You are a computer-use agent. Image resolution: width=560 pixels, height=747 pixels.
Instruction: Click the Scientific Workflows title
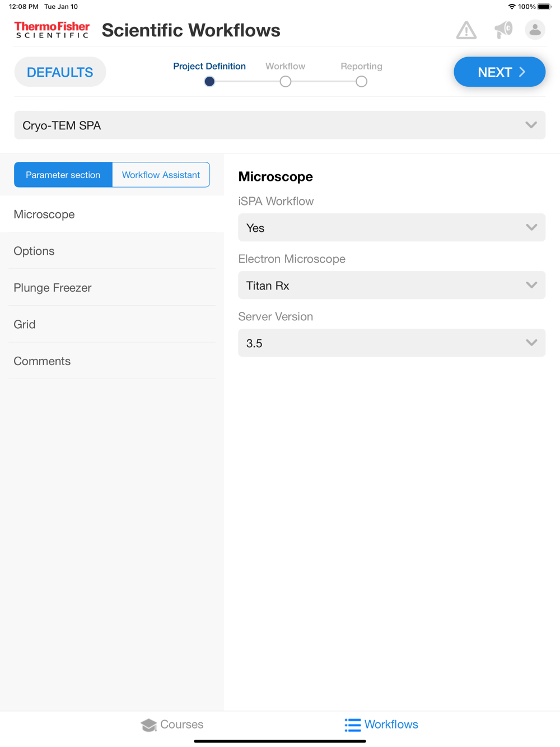[191, 30]
